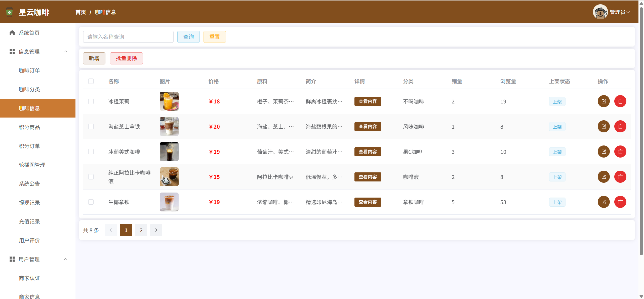The image size is (644, 299).
Task: Collapse the 信息管理 sidebar group
Action: [66, 52]
